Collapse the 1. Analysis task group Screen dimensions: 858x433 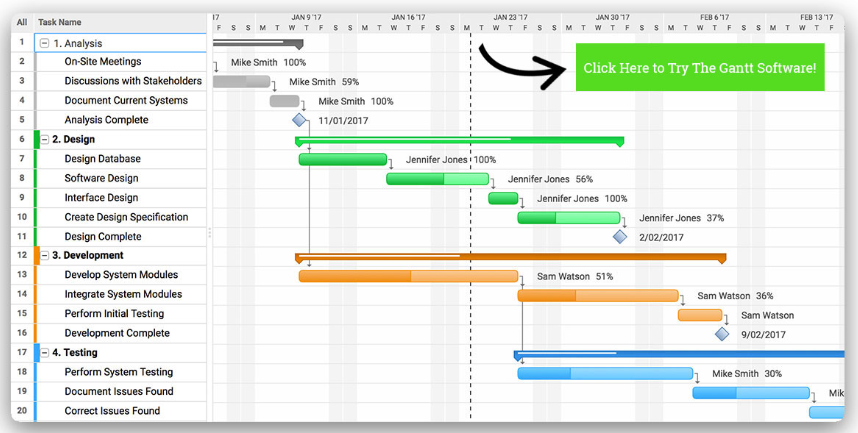44,43
